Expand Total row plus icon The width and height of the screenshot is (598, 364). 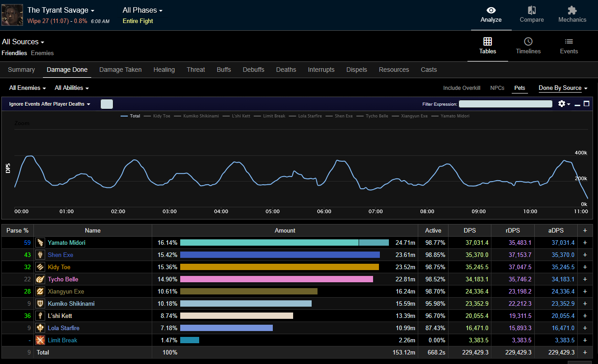point(585,352)
